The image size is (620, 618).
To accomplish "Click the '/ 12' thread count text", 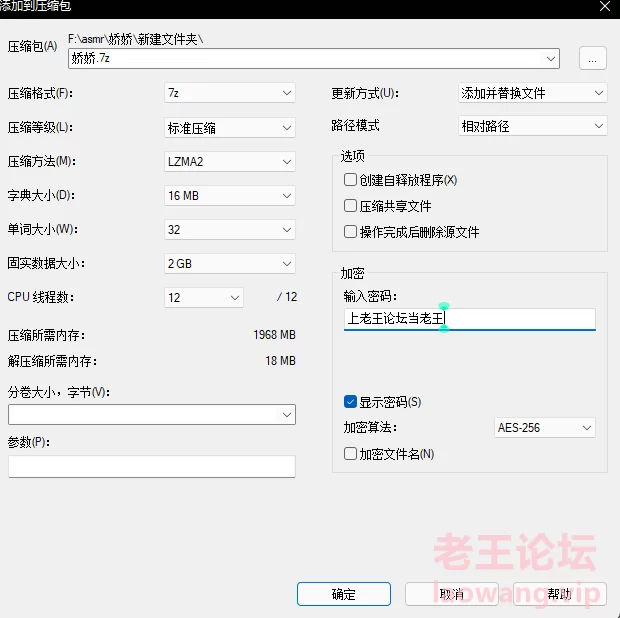I will [287, 297].
